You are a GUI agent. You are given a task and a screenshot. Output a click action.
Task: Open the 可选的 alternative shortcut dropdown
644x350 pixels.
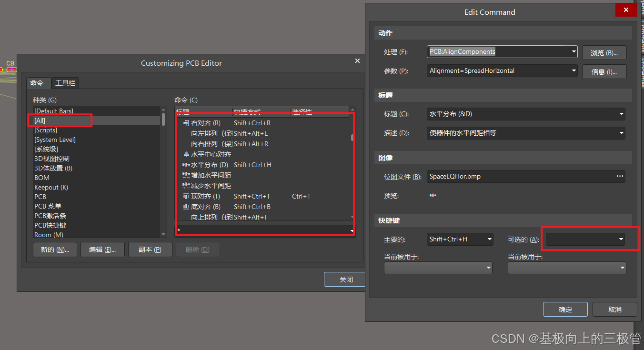(x=621, y=239)
